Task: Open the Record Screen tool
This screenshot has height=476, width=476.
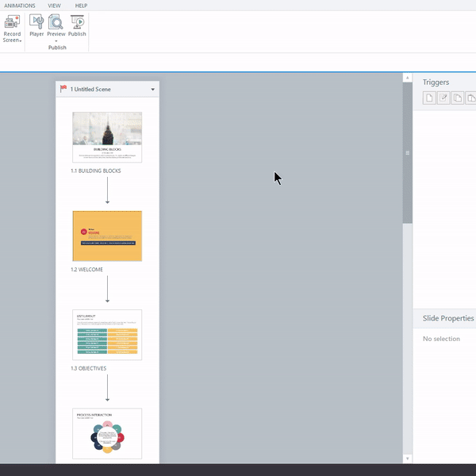Action: click(x=12, y=29)
